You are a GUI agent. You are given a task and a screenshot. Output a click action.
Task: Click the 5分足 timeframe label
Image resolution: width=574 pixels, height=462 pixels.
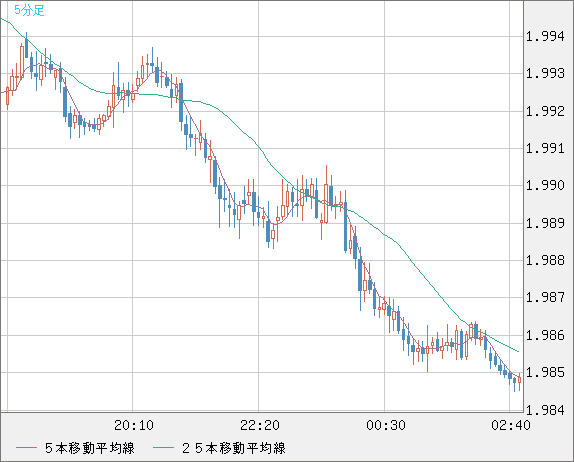pos(29,10)
